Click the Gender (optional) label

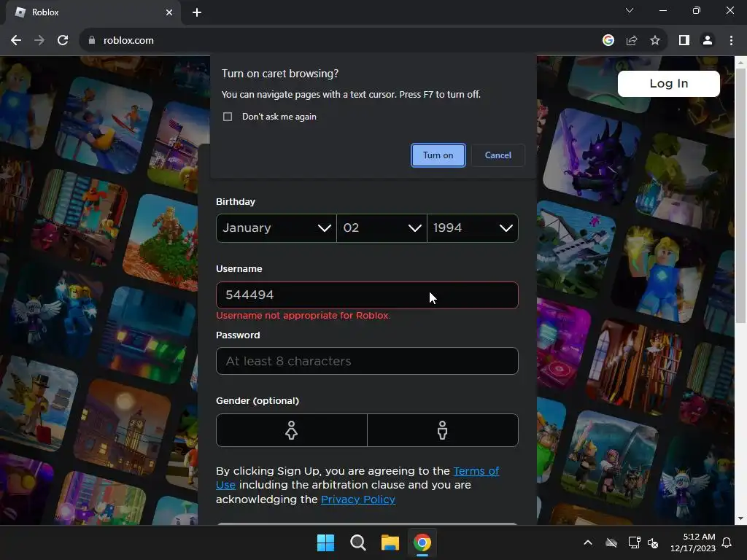(258, 401)
